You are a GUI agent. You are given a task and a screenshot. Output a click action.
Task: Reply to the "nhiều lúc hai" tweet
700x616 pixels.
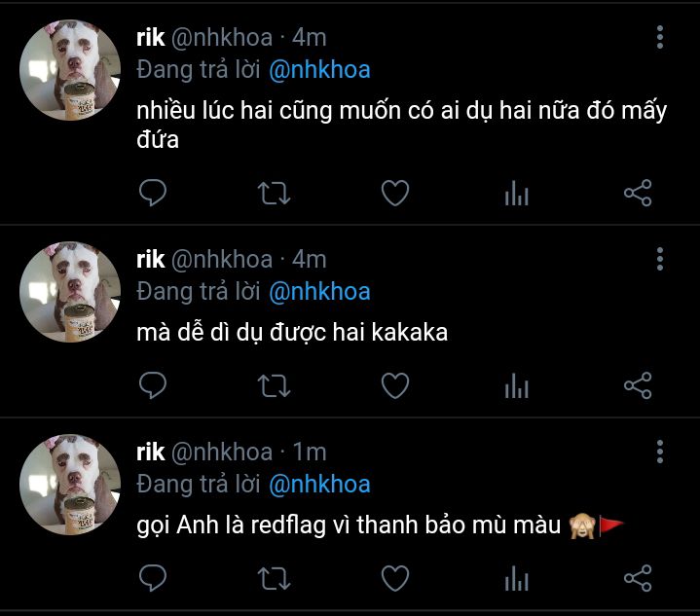153,193
